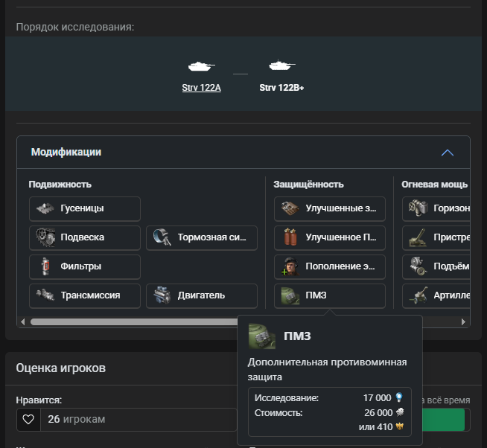Click the horizontal drive gear icon
The width and height of the screenshot is (487, 448).
click(x=418, y=208)
